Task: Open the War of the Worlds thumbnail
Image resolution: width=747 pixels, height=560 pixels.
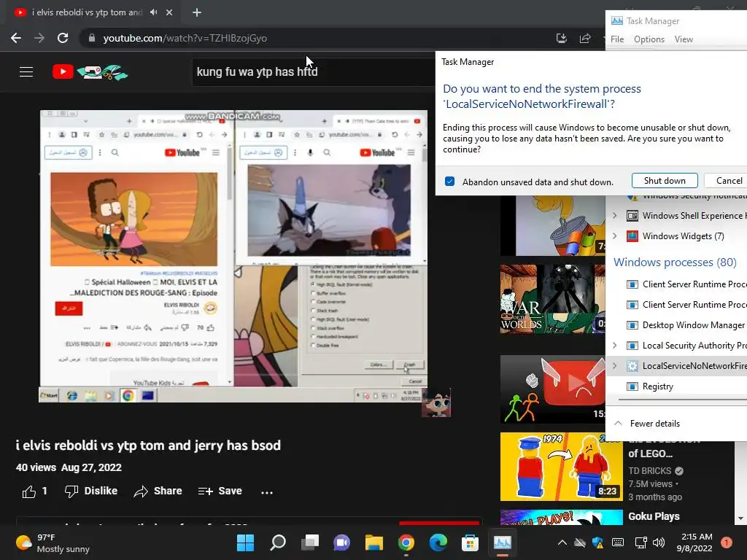Action: [553, 299]
